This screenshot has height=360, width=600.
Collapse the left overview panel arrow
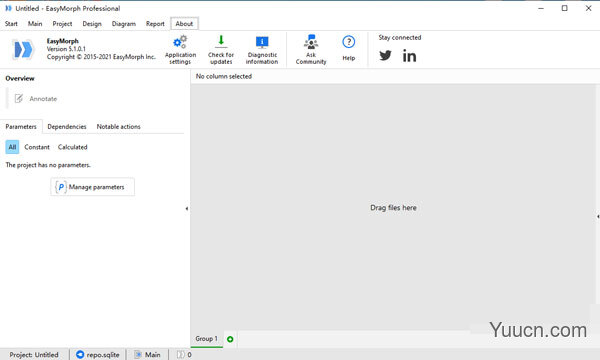point(187,209)
